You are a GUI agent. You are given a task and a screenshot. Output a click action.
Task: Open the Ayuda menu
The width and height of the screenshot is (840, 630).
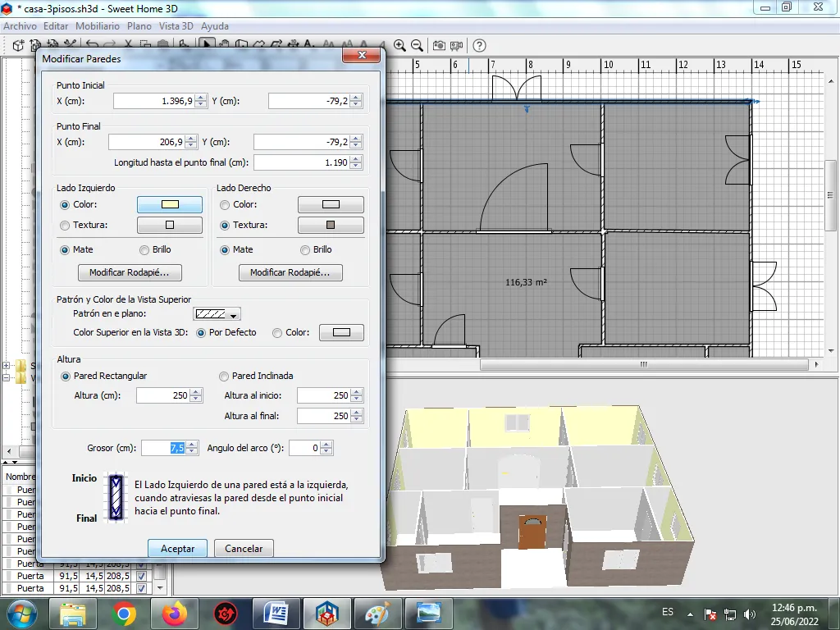(215, 26)
